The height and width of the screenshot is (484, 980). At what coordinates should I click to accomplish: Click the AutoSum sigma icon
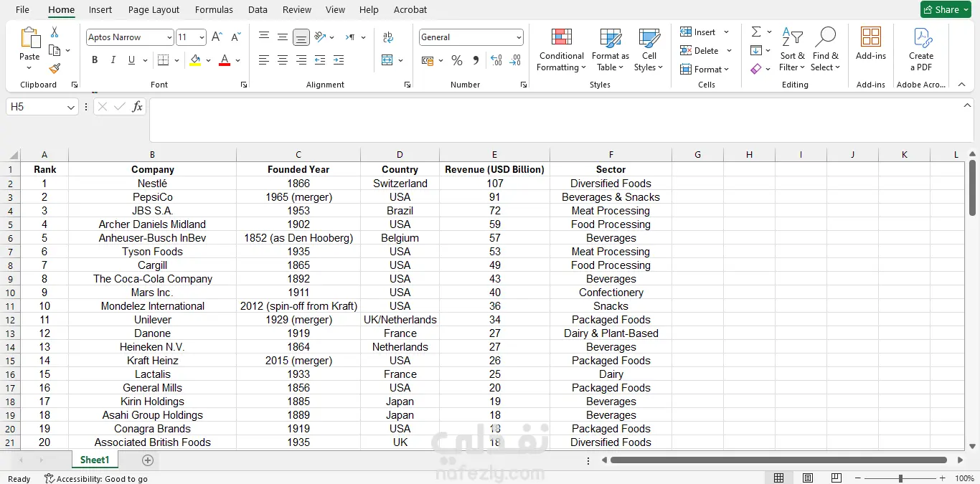point(756,32)
